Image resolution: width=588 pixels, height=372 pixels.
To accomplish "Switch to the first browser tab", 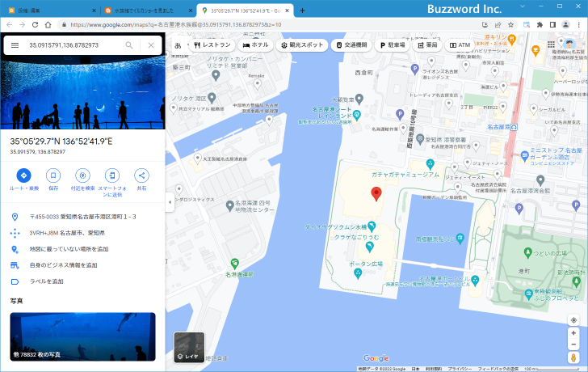I will (x=50, y=11).
